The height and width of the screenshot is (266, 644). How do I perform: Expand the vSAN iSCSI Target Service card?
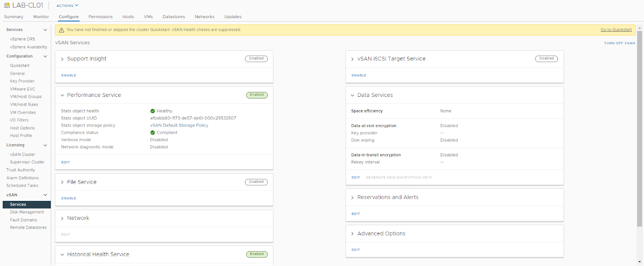pyautogui.click(x=353, y=59)
